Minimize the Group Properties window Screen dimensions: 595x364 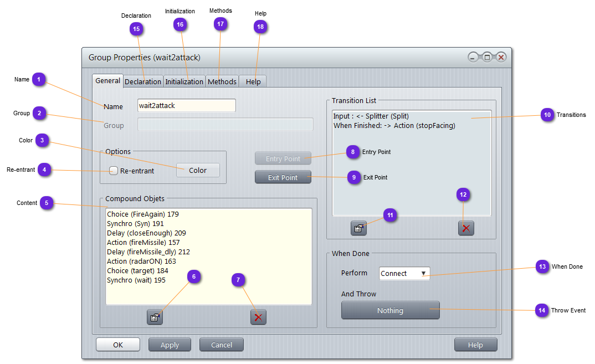point(473,57)
